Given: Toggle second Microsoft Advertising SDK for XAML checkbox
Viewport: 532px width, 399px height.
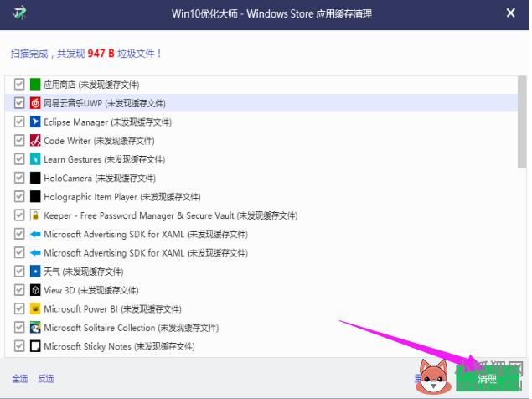Looking at the screenshot, I should click(19, 252).
